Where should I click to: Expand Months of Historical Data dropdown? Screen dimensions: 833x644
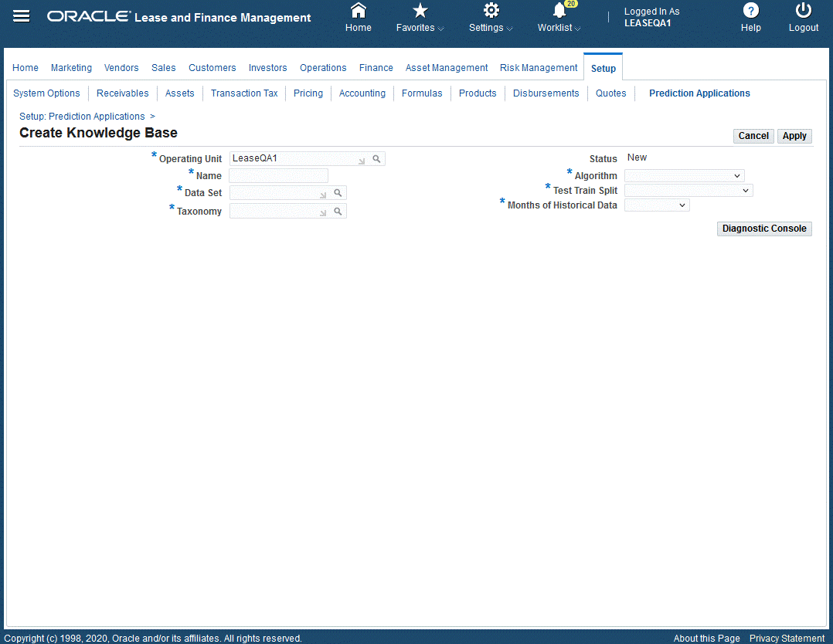click(657, 205)
